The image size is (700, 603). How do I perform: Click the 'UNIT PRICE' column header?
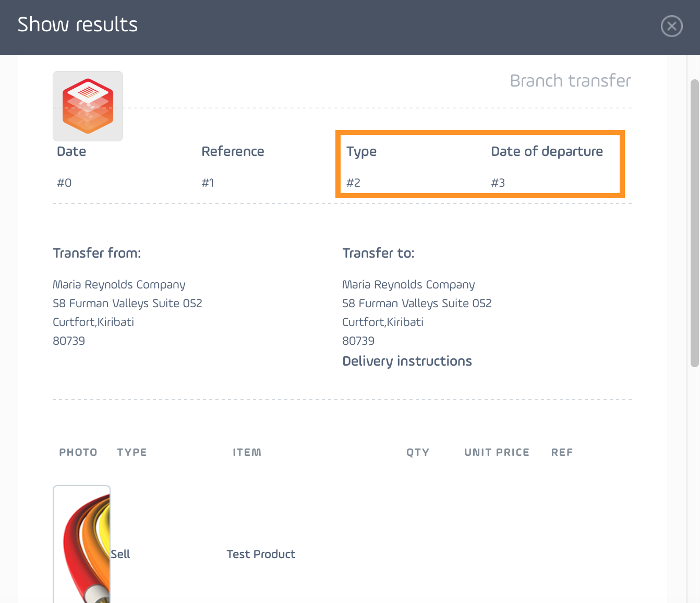[x=497, y=452]
